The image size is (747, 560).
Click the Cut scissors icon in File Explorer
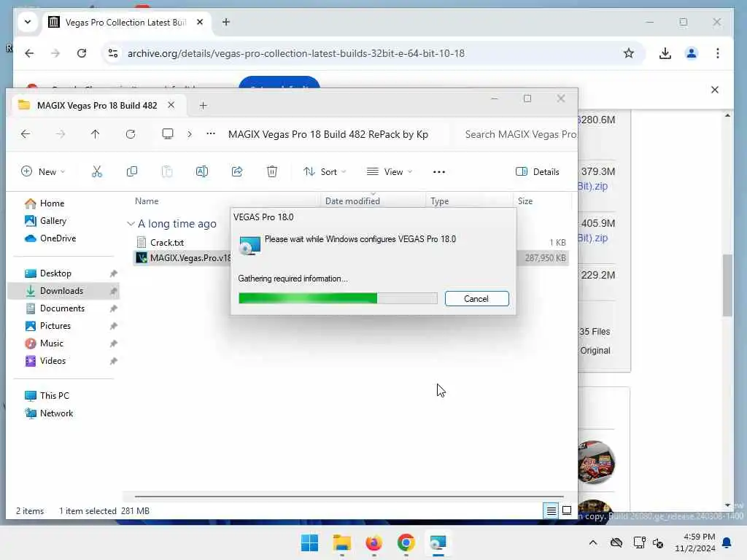(x=97, y=171)
